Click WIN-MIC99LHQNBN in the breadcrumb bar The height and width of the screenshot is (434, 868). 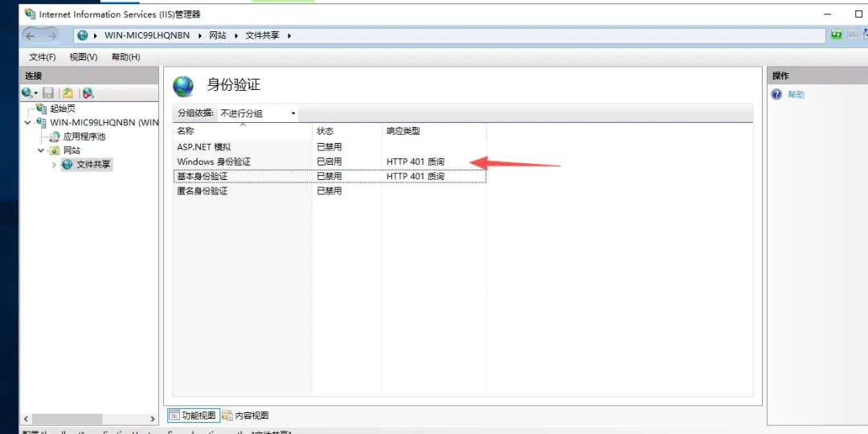coord(147,35)
